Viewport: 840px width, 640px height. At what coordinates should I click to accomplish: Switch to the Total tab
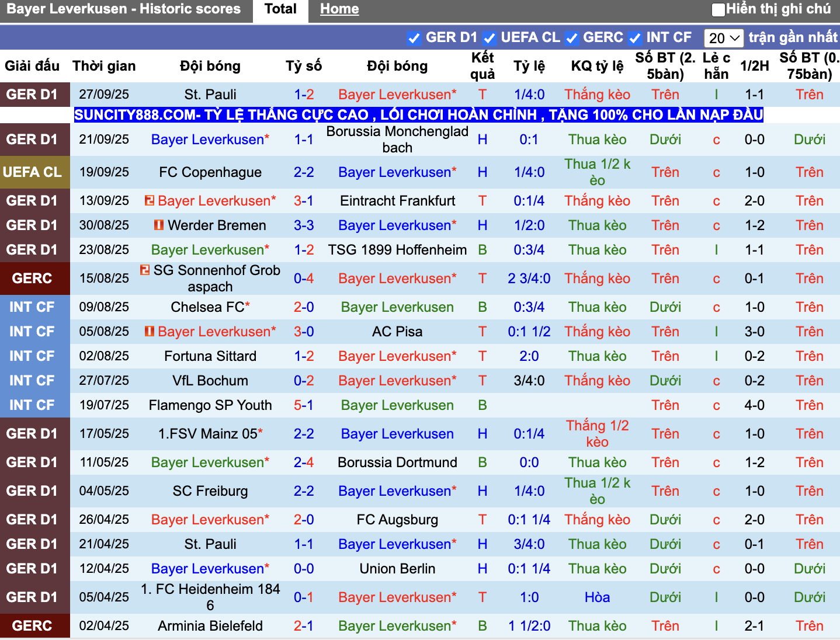click(x=280, y=9)
